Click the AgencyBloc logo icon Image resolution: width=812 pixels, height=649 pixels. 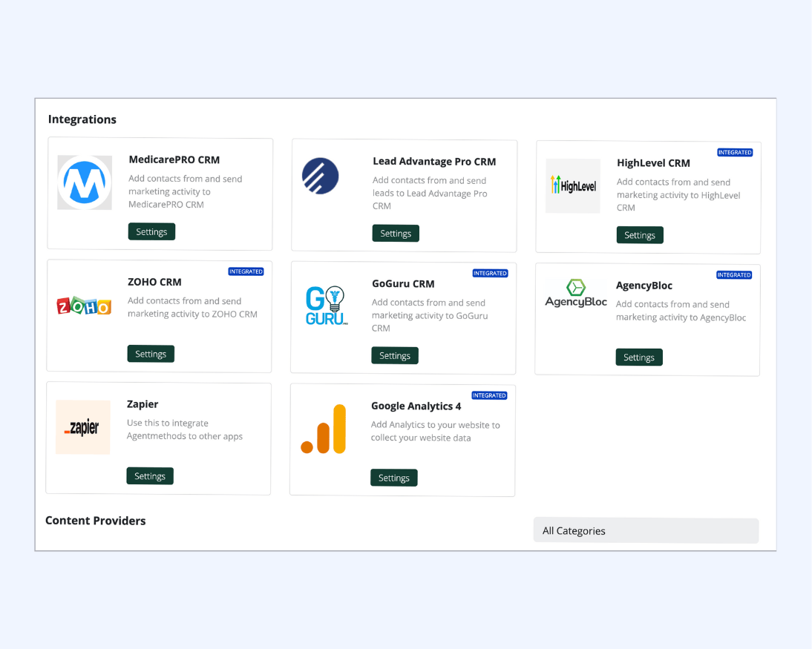[x=576, y=293]
